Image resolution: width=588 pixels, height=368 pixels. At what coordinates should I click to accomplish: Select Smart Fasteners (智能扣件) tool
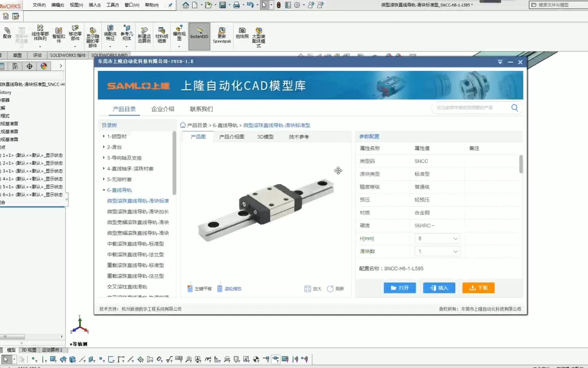click(x=59, y=35)
